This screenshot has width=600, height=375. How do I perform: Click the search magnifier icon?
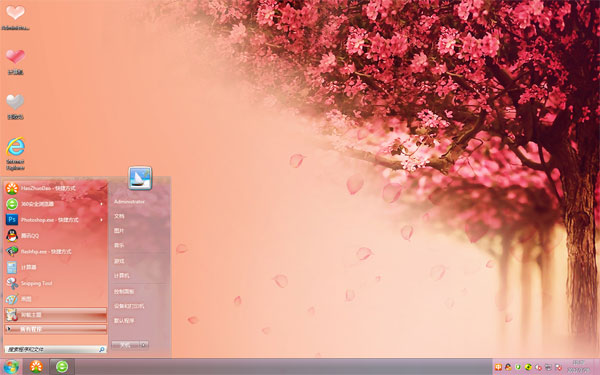pyautogui.click(x=102, y=349)
